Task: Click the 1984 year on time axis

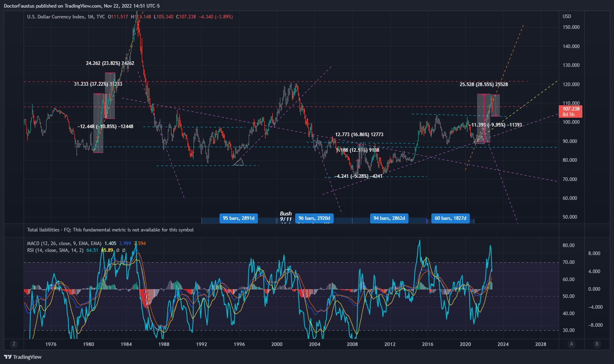Action: (126, 344)
